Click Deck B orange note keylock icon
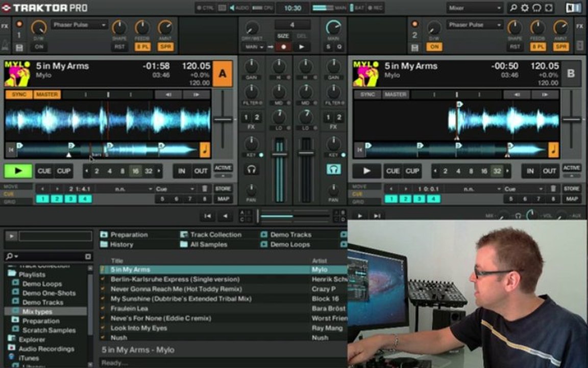 tap(553, 149)
